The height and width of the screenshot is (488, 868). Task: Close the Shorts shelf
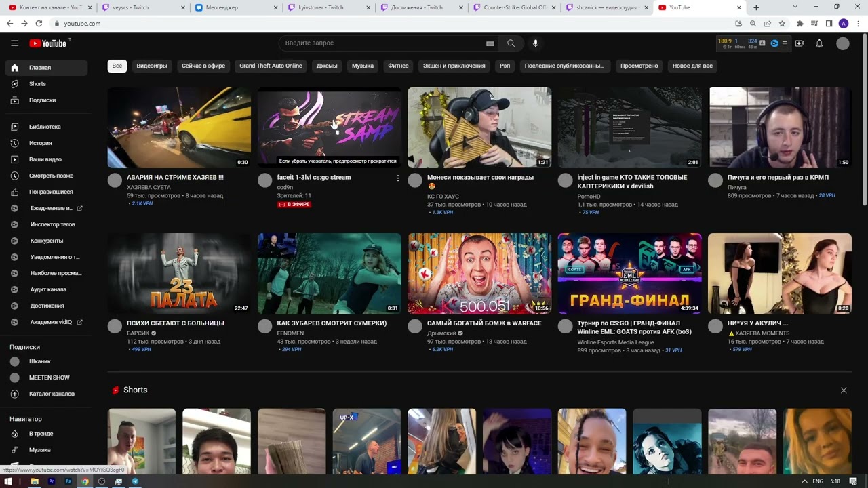point(844,390)
